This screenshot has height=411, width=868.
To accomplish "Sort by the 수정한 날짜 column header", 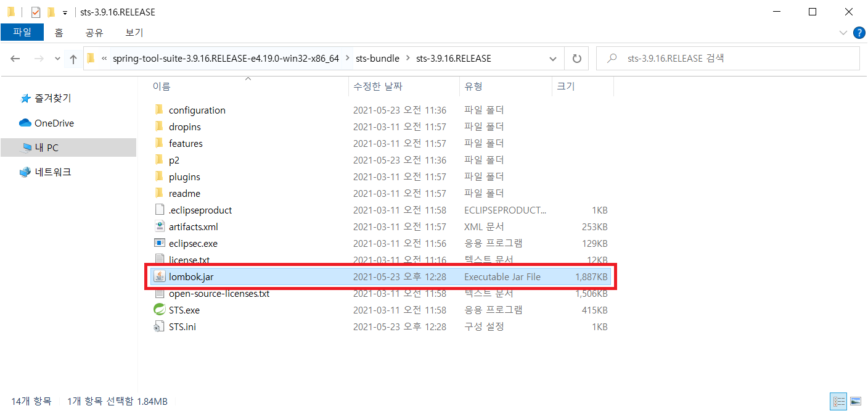I will [377, 86].
